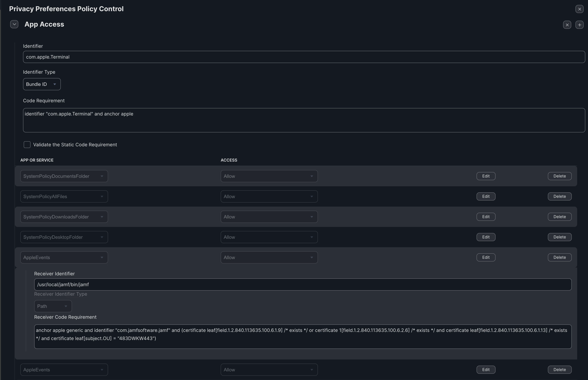Open the SystemPolicyAllFiles service dropdown
Viewport: 588px width, 380px height.
click(64, 196)
